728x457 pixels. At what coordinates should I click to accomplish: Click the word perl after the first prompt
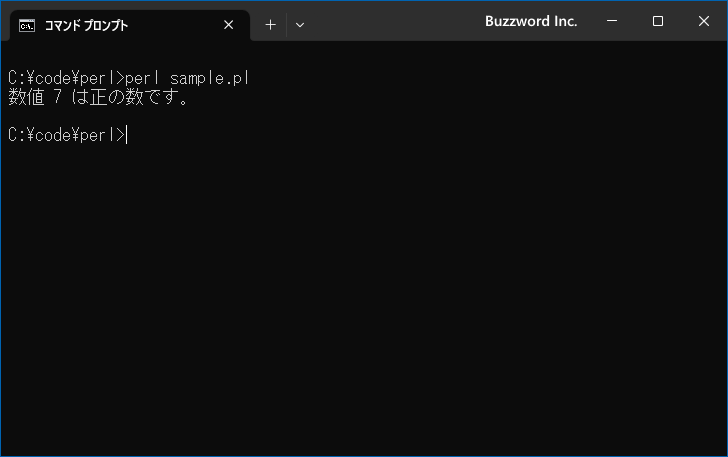pos(142,78)
